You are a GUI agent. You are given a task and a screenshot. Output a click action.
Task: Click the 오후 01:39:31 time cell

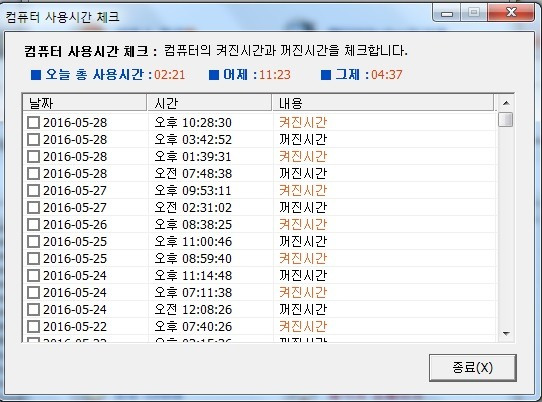(x=193, y=156)
